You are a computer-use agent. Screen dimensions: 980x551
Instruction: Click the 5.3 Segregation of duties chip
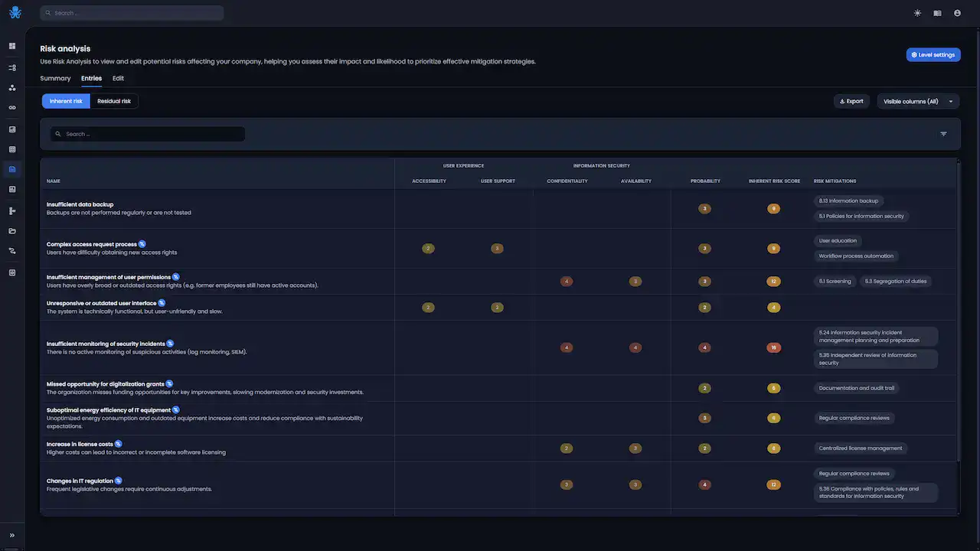click(896, 281)
